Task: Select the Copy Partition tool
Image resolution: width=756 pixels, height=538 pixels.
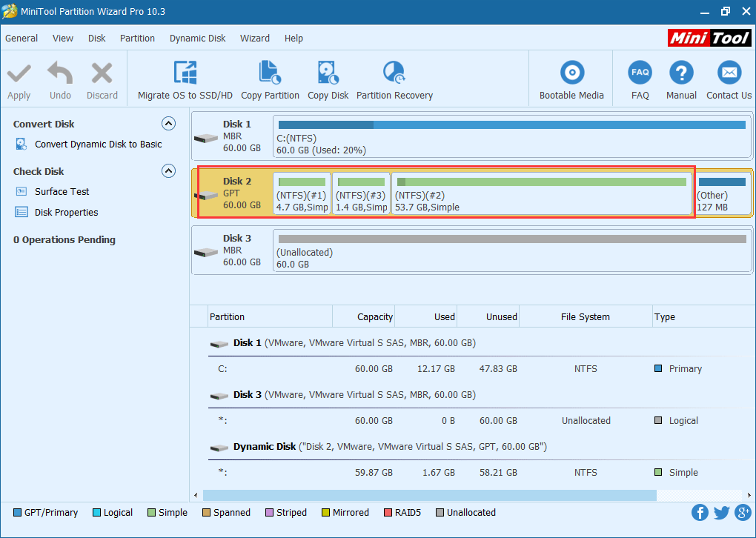Action: (x=270, y=78)
